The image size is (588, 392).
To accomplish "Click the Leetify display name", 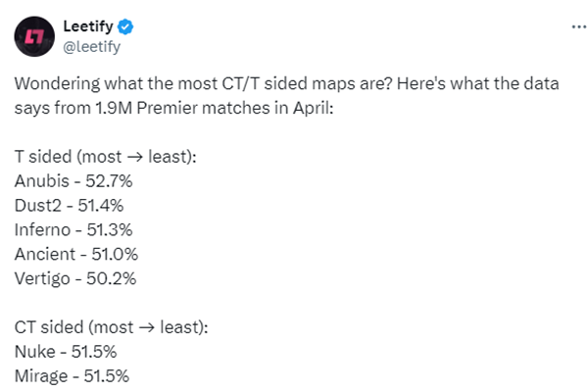I will pos(88,26).
